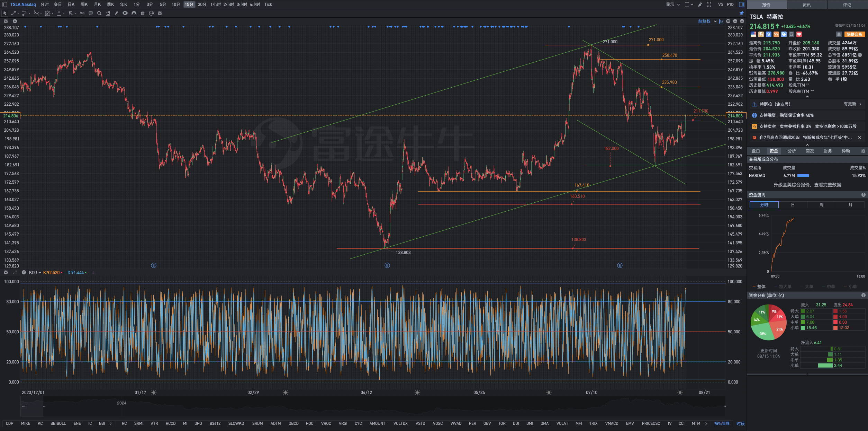Image resolution: width=868 pixels, height=431 pixels.
Task: Remove the KDJ indicator
Action: tap(24, 272)
